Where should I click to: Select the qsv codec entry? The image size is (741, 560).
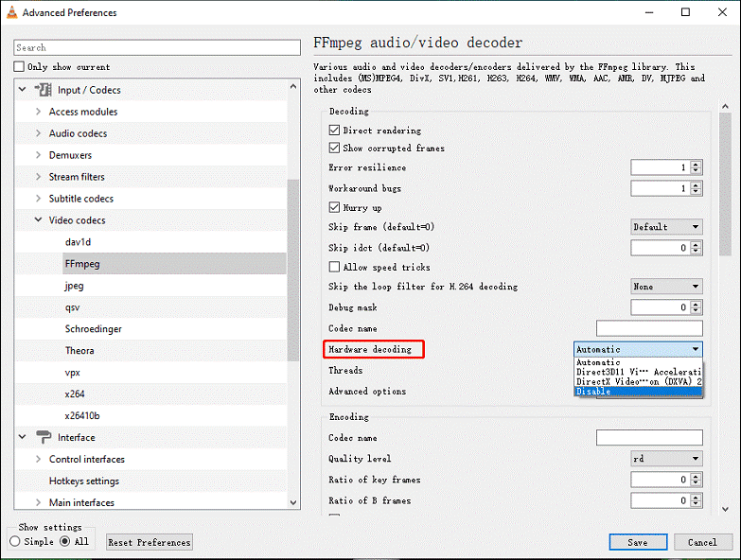72,307
